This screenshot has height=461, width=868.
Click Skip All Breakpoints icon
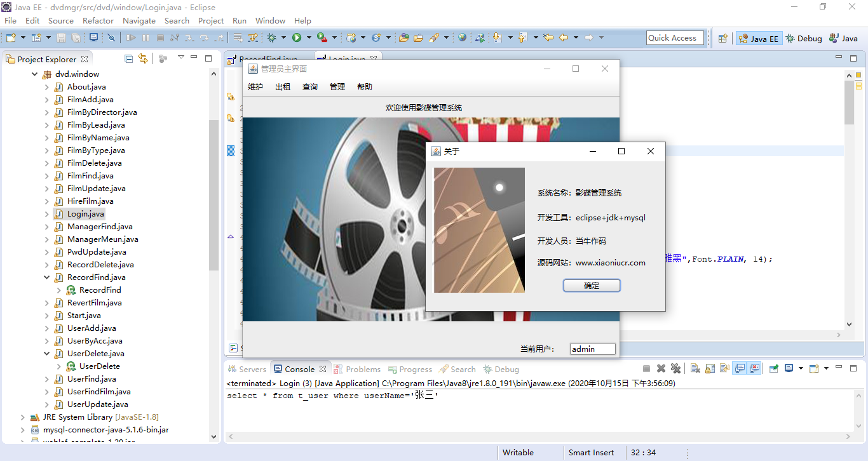click(111, 38)
